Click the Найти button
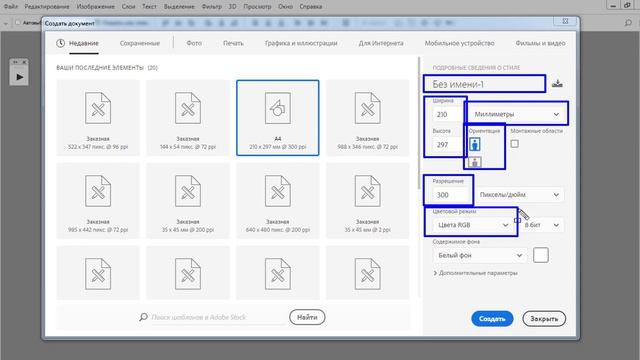 point(307,317)
